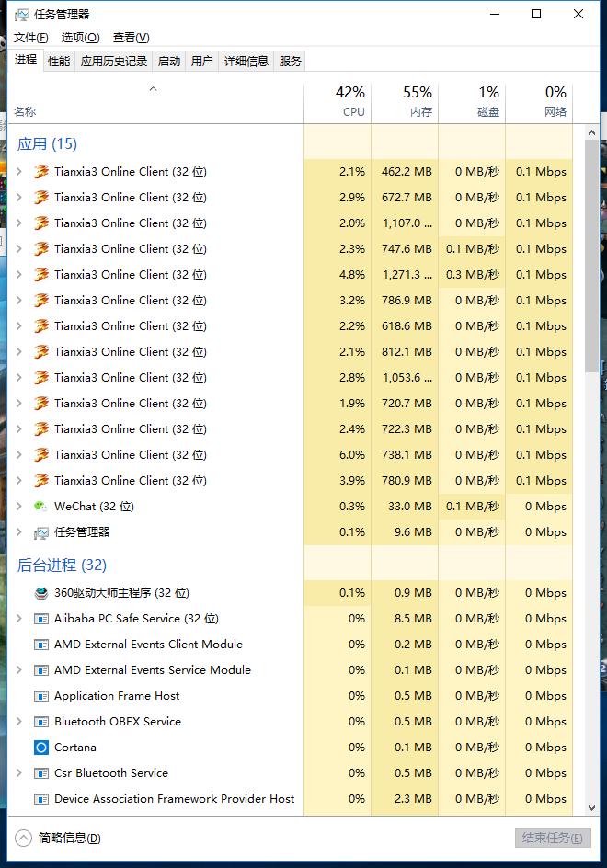
Task: Expand the WeChat (32 位) process group
Action: (x=19, y=506)
